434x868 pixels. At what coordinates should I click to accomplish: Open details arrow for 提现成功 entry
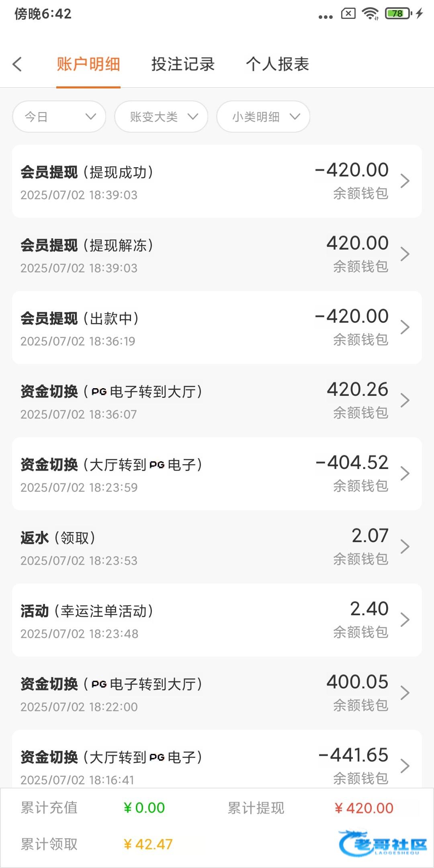(405, 181)
